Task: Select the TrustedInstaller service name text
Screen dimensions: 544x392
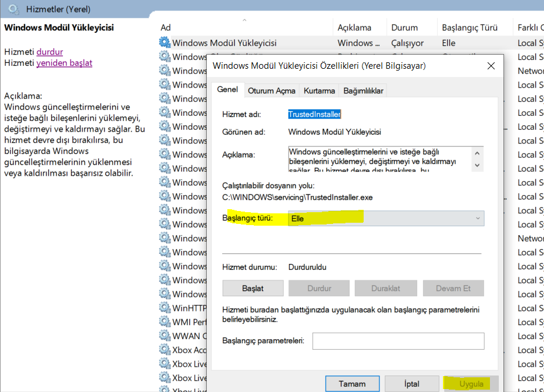Action: click(315, 114)
